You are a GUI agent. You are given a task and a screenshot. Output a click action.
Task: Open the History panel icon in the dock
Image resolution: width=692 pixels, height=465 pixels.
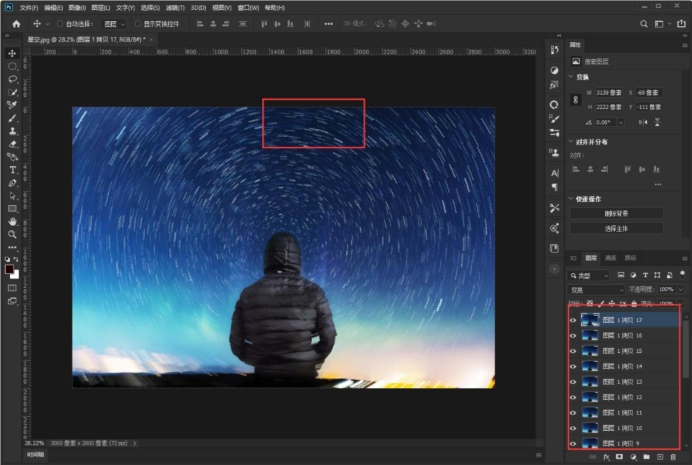click(554, 50)
